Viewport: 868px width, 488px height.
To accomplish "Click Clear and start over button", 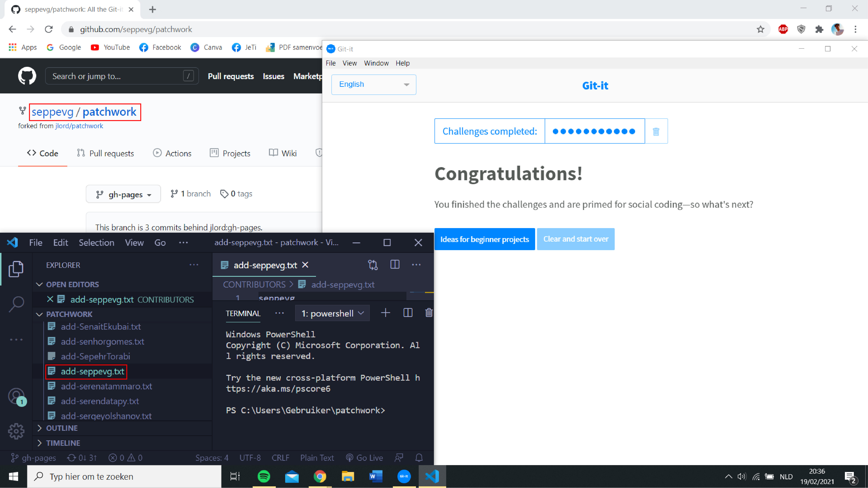I will (x=576, y=239).
